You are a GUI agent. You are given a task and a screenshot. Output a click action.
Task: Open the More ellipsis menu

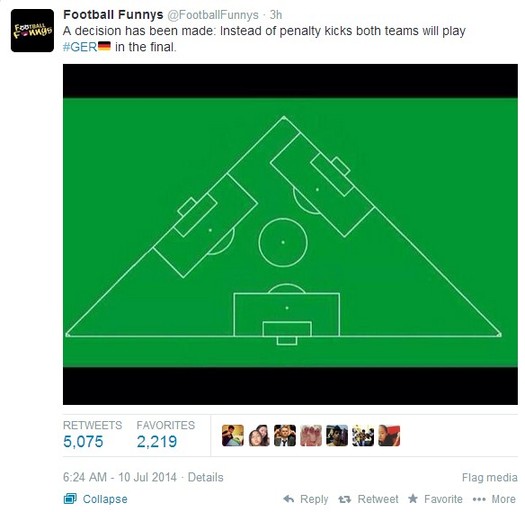tap(494, 499)
